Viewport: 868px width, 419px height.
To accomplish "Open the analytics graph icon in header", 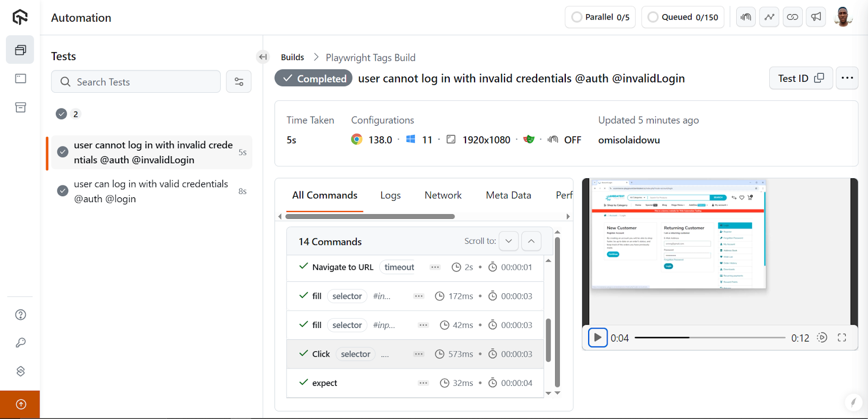I will coord(769,17).
